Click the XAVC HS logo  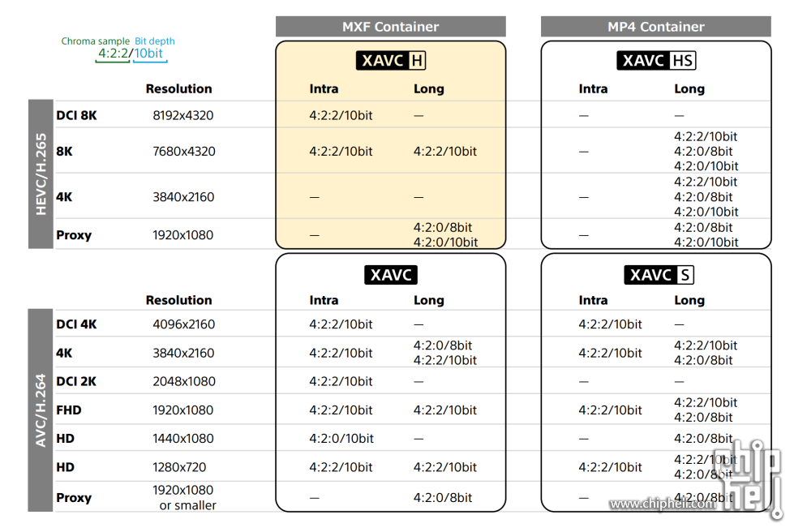656,61
